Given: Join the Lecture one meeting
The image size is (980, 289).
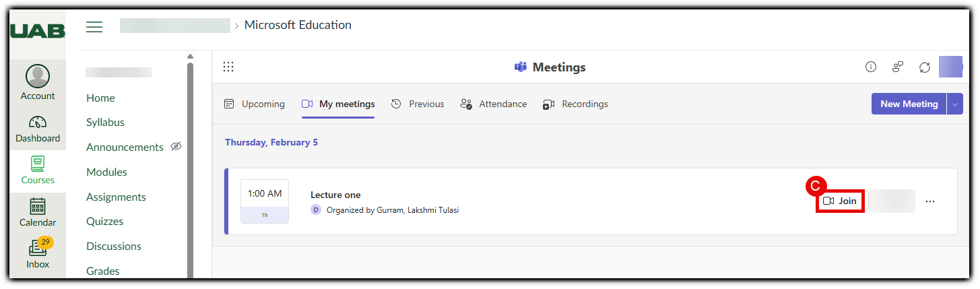Looking at the screenshot, I should click(840, 201).
